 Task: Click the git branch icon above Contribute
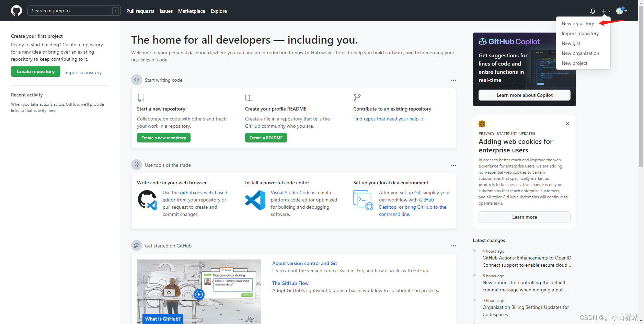click(x=357, y=97)
